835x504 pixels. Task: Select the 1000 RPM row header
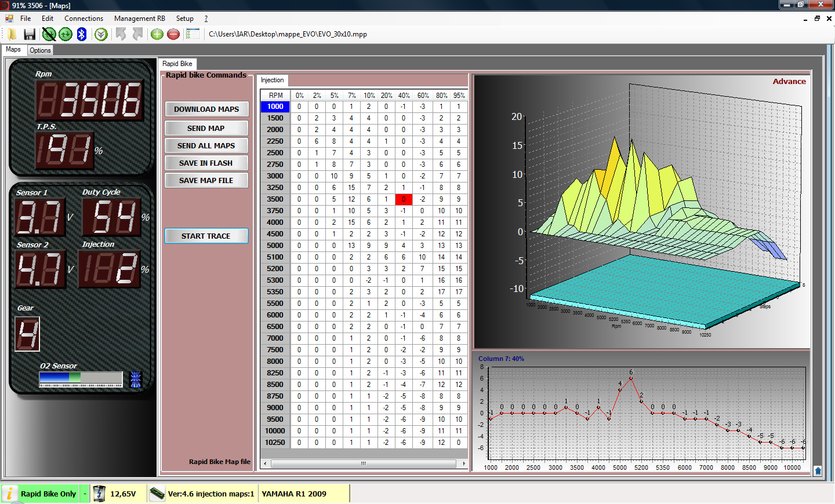[275, 107]
